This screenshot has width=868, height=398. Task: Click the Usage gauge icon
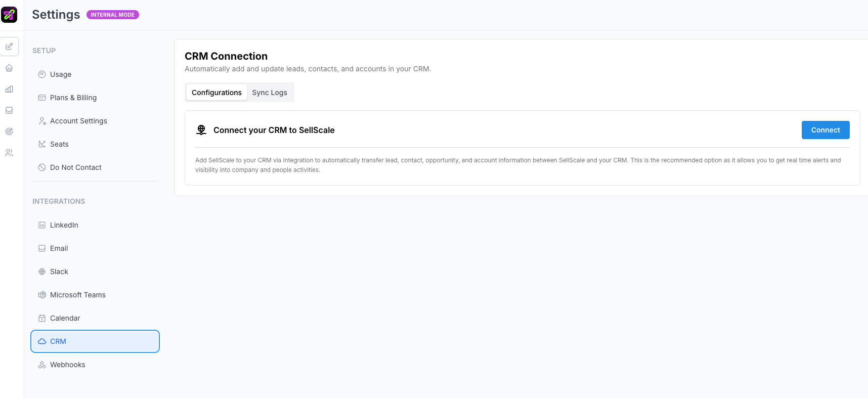click(42, 74)
